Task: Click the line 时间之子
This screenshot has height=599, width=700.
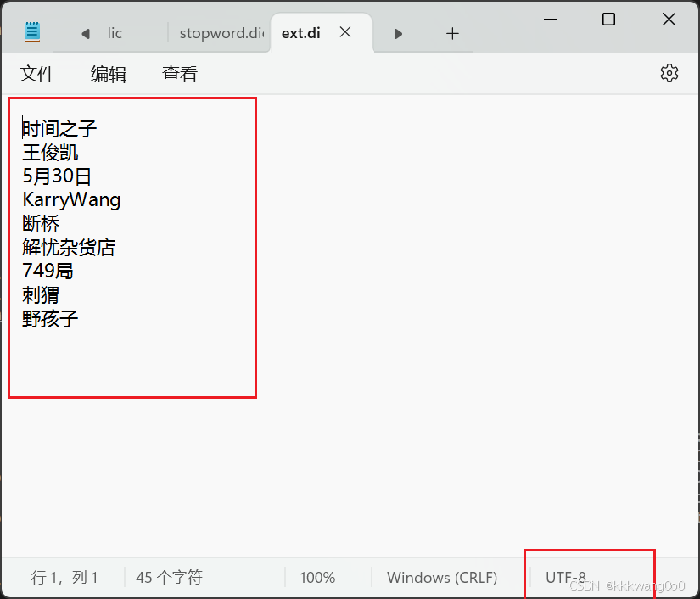Action: pyautogui.click(x=59, y=129)
